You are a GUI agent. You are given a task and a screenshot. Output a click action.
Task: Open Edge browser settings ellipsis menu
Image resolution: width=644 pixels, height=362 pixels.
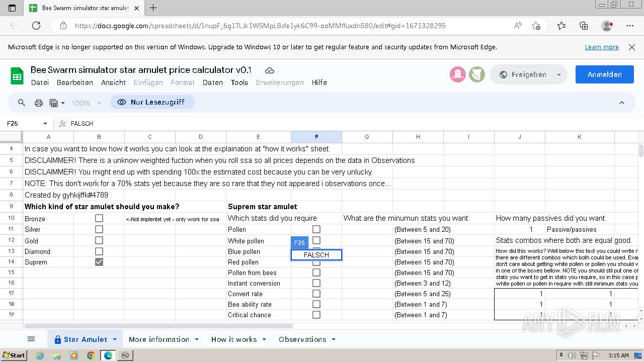630,26
